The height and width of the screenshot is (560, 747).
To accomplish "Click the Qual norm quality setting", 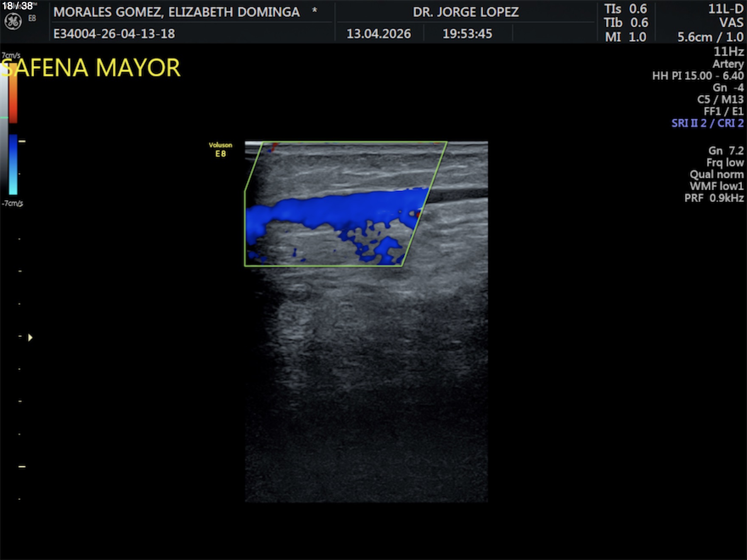I will tap(716, 174).
